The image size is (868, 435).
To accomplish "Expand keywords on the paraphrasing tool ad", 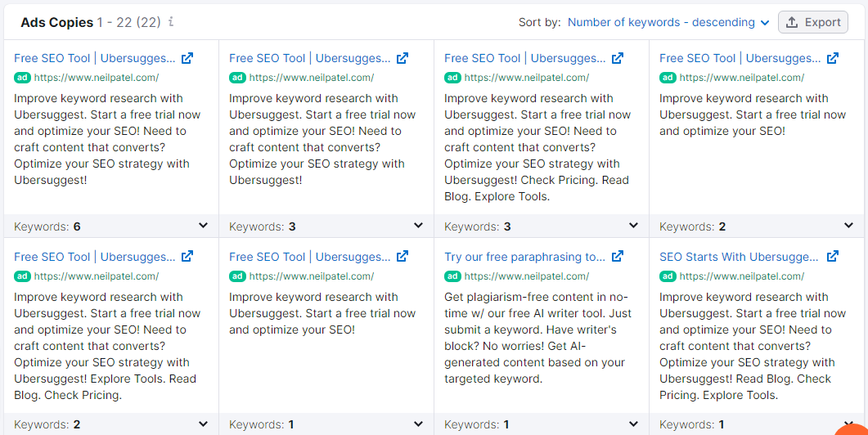I will pyautogui.click(x=633, y=424).
